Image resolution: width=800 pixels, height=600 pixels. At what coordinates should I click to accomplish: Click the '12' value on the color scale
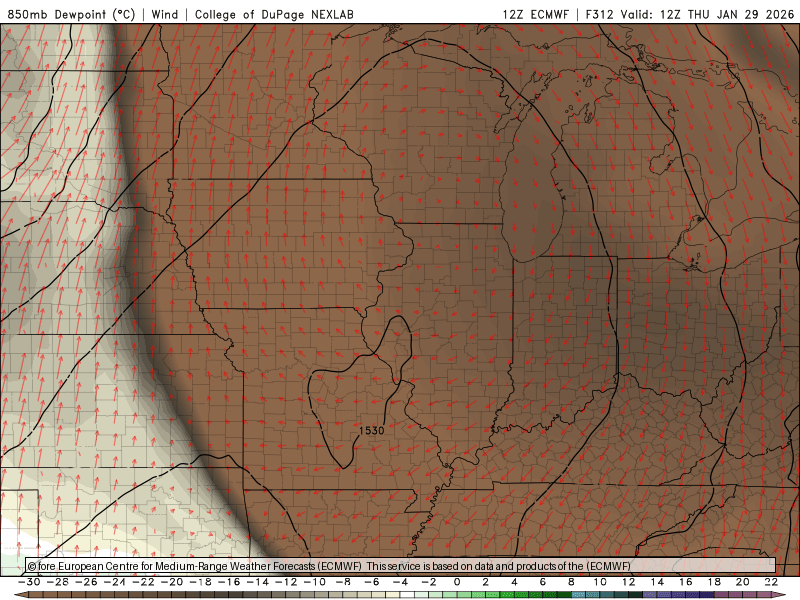tap(629, 582)
